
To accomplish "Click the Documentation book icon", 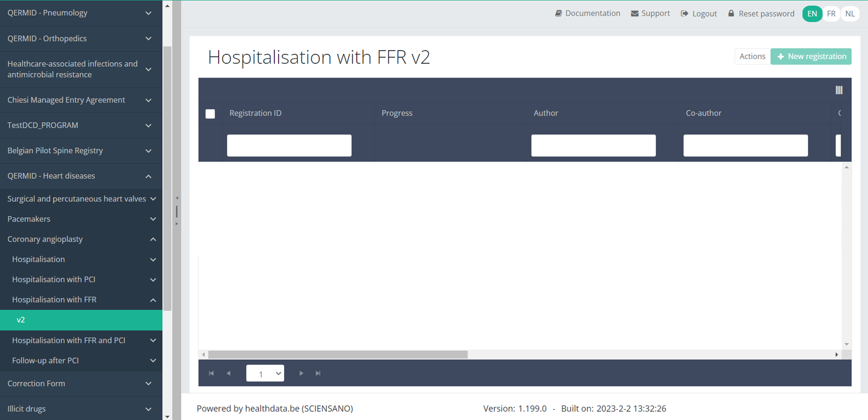I will pos(558,13).
